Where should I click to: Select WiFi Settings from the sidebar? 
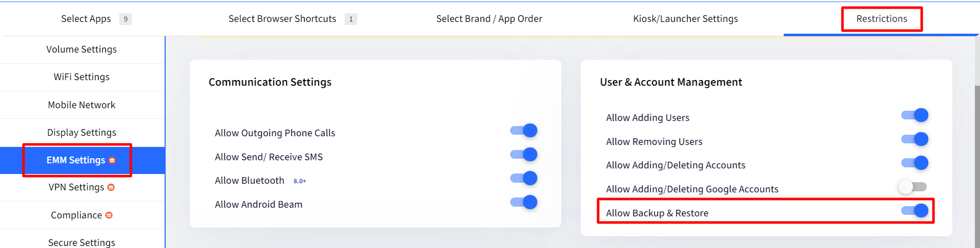point(82,77)
